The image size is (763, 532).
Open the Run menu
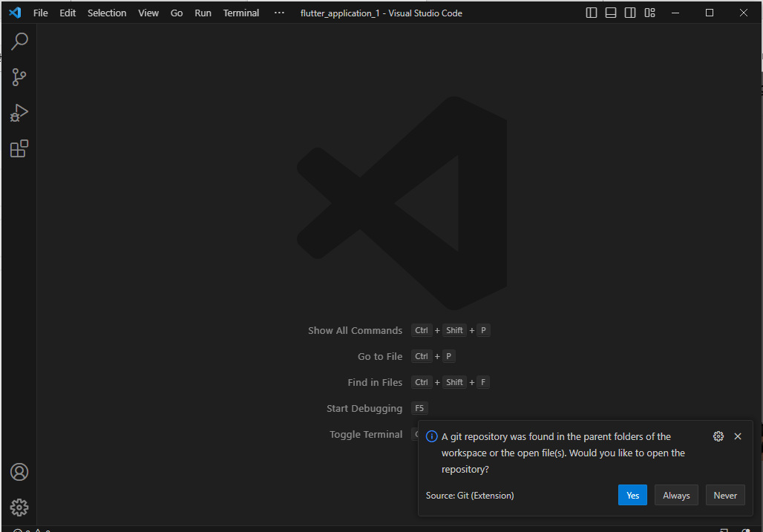point(203,13)
